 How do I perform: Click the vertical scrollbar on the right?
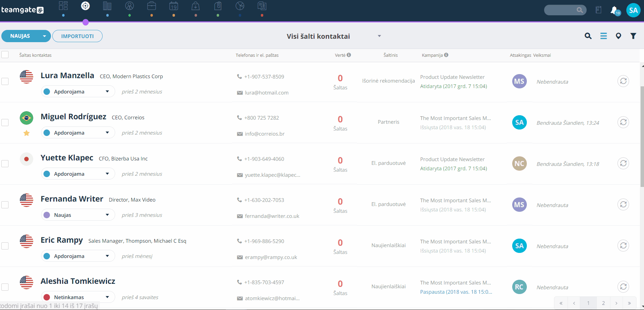point(642,136)
